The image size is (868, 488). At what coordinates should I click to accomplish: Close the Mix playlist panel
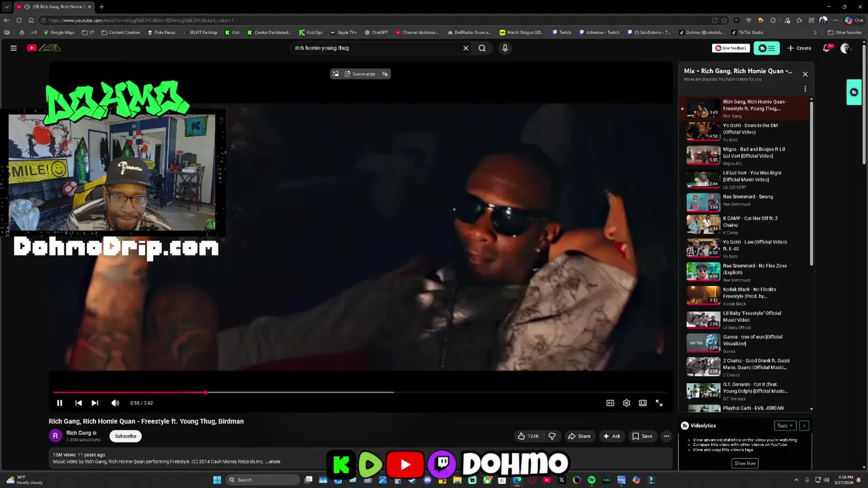[805, 74]
